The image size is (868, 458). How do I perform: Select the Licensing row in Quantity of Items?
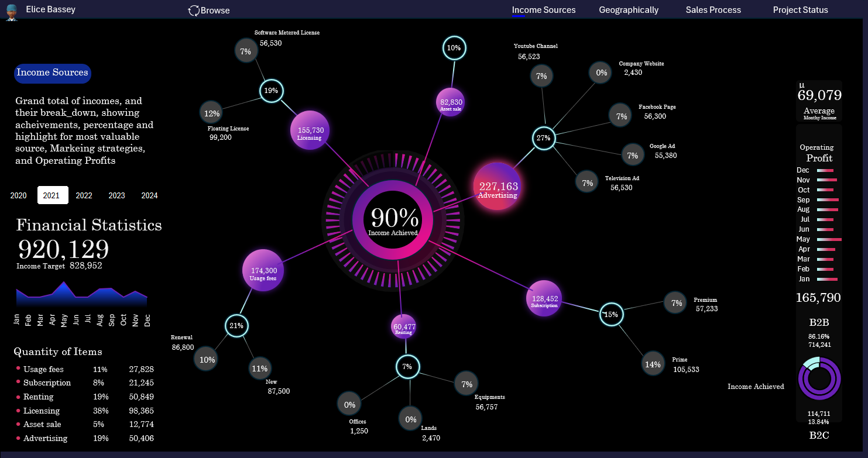point(85,411)
